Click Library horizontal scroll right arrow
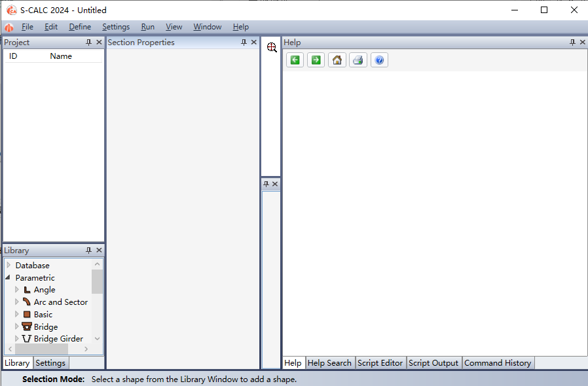Viewport: 588px width, 386px height. [86, 349]
